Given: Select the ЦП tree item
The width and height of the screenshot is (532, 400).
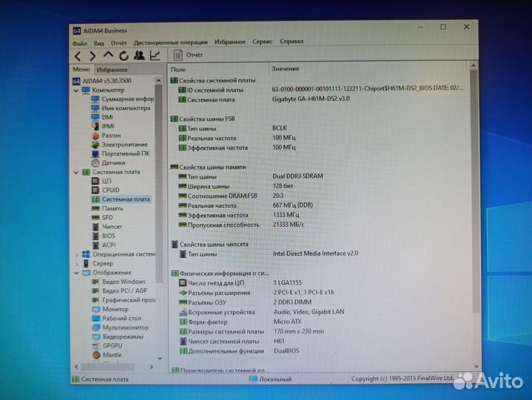Looking at the screenshot, I should coord(102,181).
